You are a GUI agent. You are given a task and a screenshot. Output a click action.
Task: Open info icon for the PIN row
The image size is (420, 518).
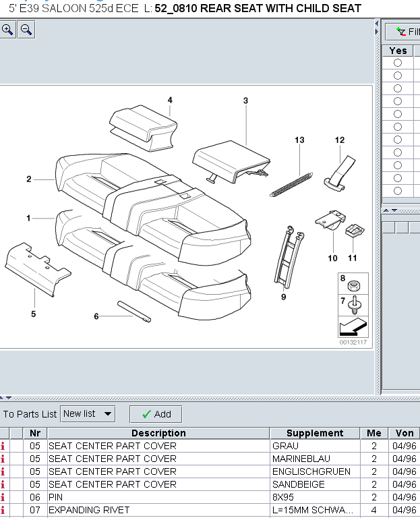click(3, 497)
